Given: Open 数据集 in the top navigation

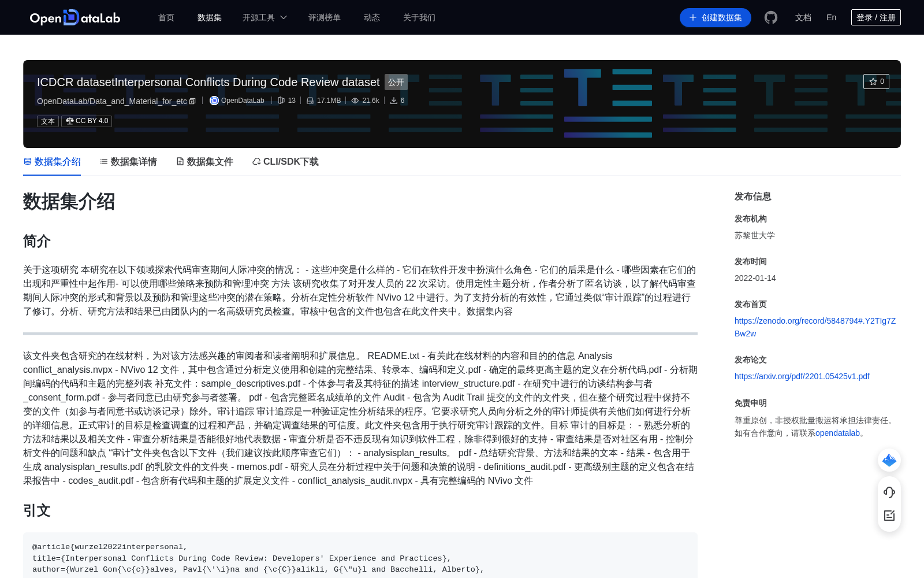Looking at the screenshot, I should pos(210,17).
